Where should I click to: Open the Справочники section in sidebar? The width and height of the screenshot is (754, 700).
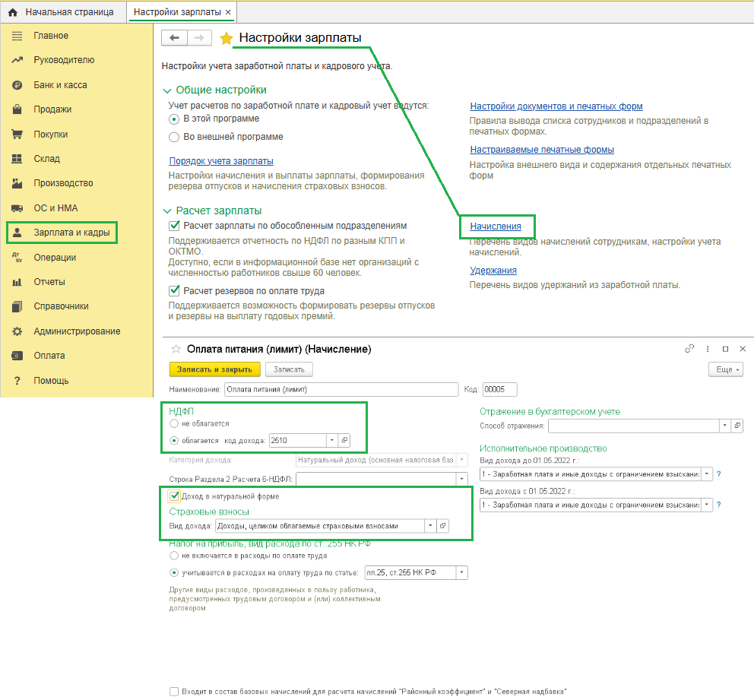pyautogui.click(x=61, y=306)
